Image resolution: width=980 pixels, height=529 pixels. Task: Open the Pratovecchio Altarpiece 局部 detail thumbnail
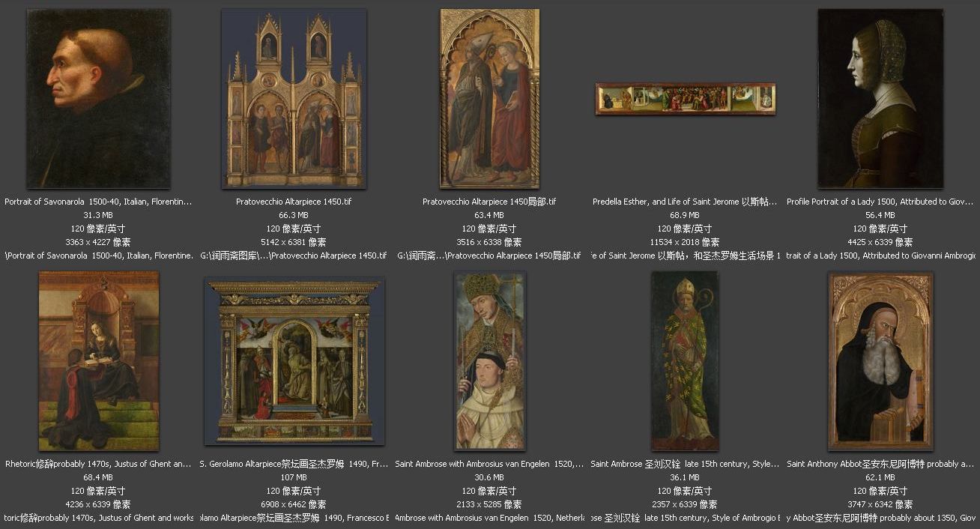click(489, 99)
